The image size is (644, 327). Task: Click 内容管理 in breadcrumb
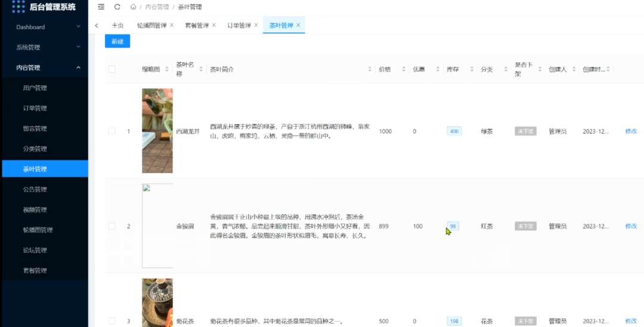(157, 7)
